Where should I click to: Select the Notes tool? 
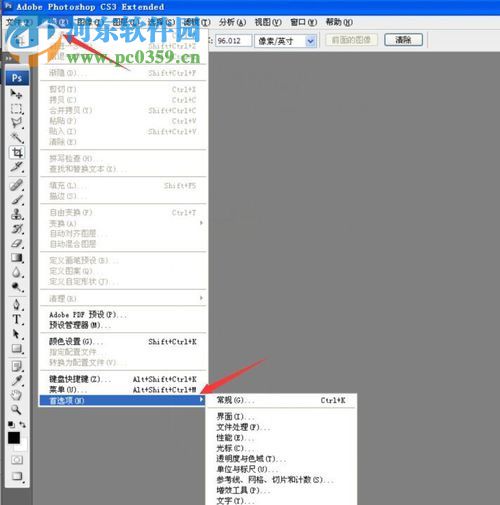[x=17, y=366]
